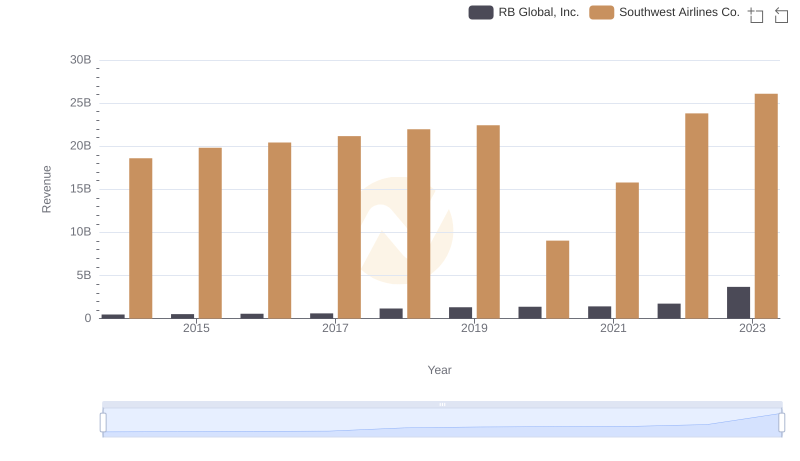Click Southwest Airlines 2022 revenue bar
Viewport: 800px width, 461px height.
click(x=697, y=216)
